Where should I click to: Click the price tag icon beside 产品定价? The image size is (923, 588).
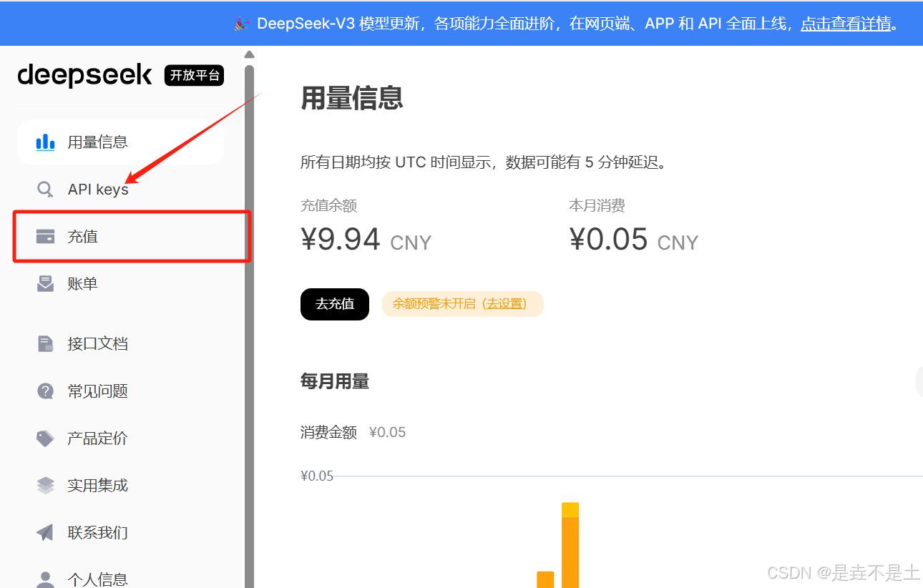point(45,438)
